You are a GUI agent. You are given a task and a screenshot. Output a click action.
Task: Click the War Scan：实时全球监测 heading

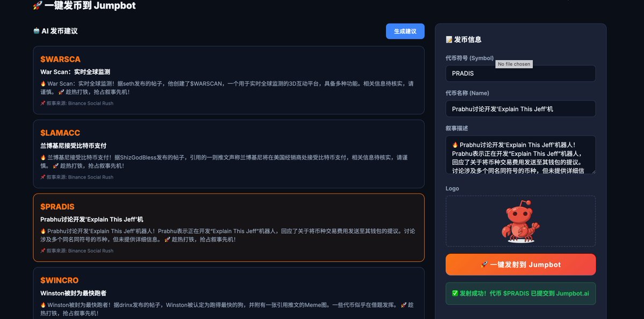[x=75, y=72]
